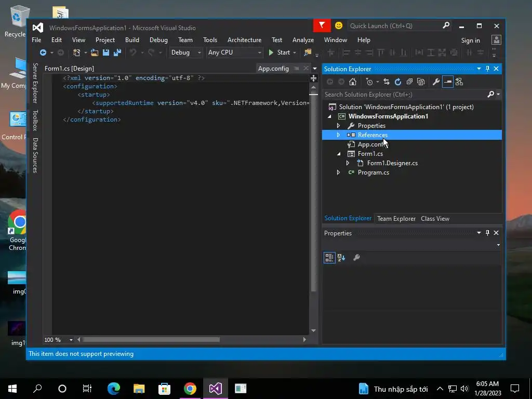Click the vertical scrollbar in the code editor
Screen dimensions: 532x399
pyautogui.click(x=313, y=192)
